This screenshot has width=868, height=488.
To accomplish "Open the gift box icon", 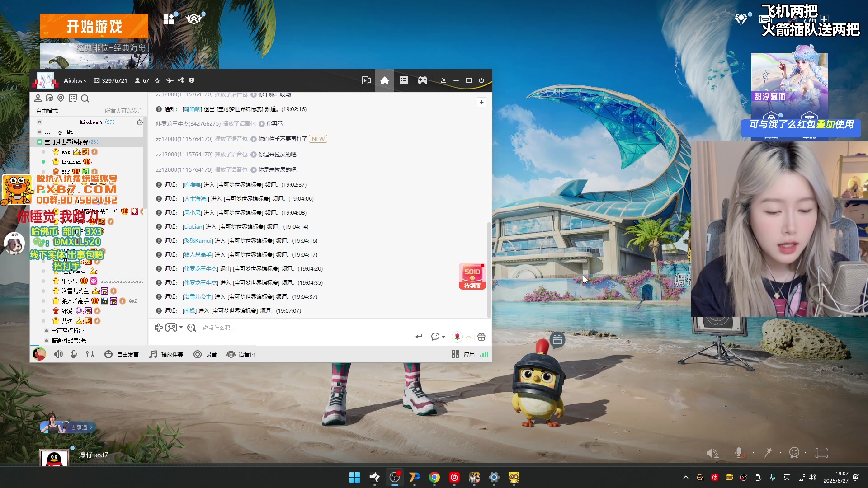I will tap(481, 337).
